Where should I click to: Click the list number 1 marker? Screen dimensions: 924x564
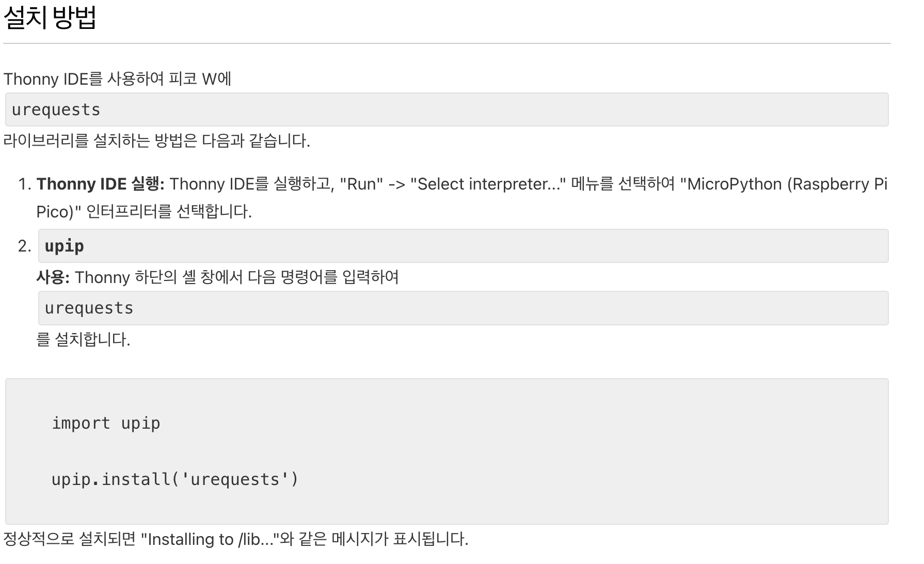click(25, 184)
